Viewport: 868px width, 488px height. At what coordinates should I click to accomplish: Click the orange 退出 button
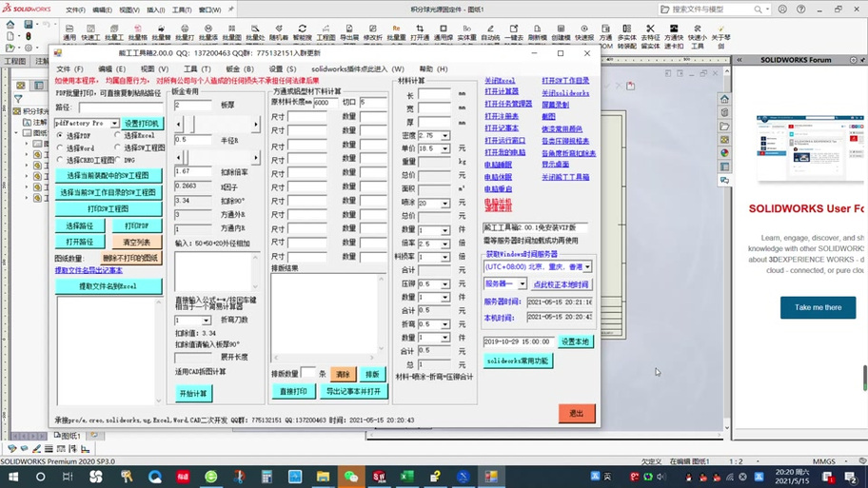(x=576, y=413)
